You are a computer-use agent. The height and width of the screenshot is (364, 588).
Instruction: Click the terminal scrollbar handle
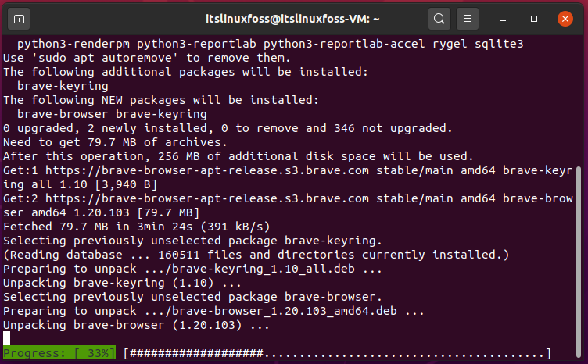click(579, 262)
